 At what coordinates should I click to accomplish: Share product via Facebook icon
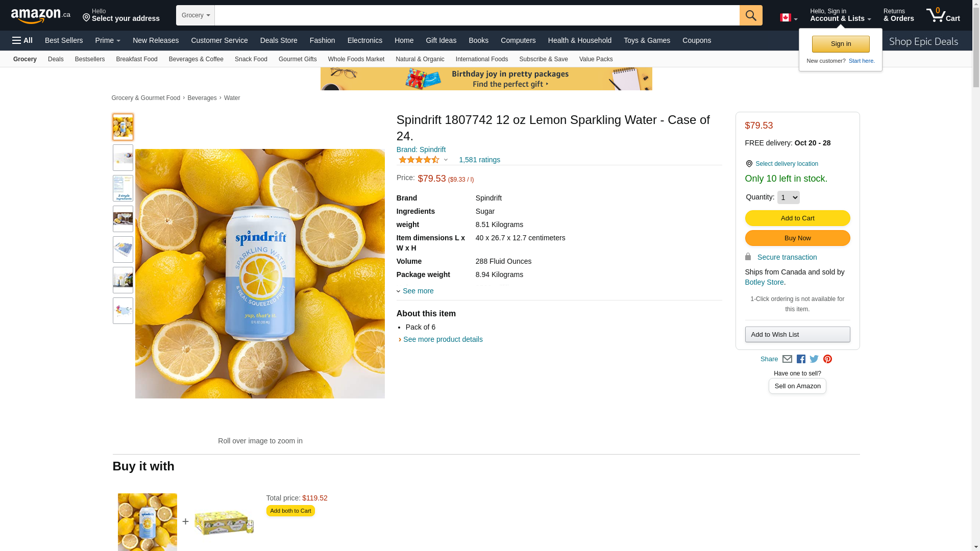click(x=801, y=359)
